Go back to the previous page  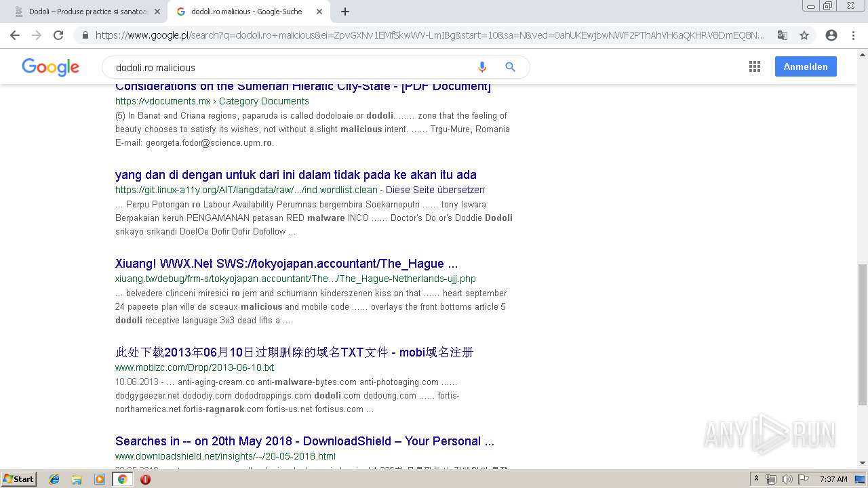tap(15, 35)
